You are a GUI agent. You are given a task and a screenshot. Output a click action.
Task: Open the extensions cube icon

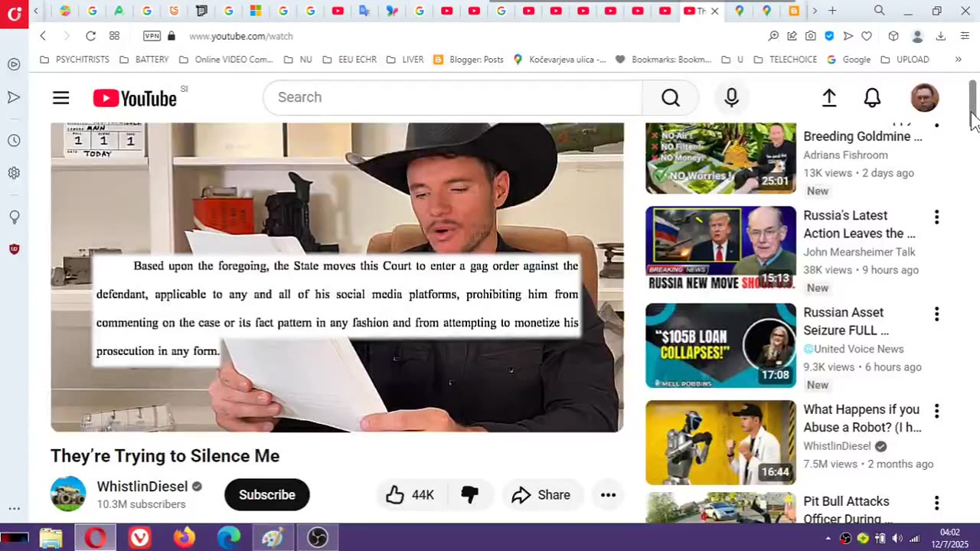click(893, 36)
